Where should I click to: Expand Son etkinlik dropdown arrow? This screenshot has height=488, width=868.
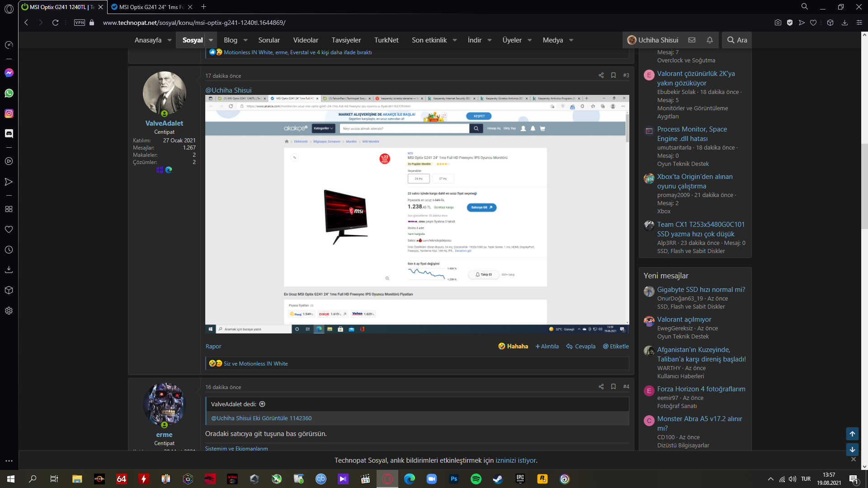[x=455, y=40]
